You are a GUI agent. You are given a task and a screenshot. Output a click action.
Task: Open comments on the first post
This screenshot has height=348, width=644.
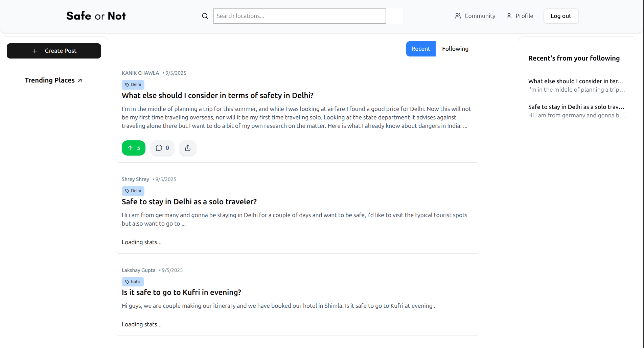point(162,148)
